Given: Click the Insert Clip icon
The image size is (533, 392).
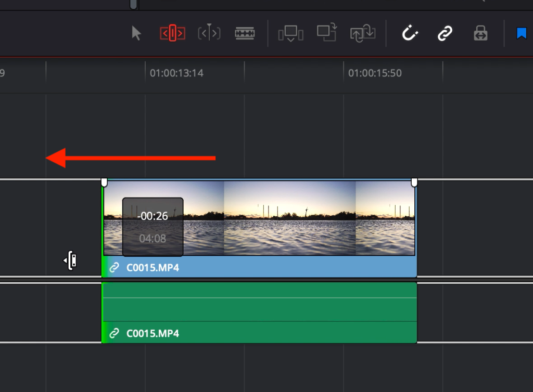Looking at the screenshot, I should tap(290, 34).
